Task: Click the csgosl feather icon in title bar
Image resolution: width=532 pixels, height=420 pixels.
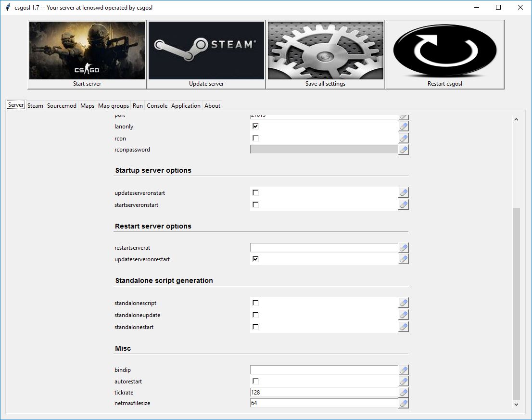Action: (x=8, y=8)
